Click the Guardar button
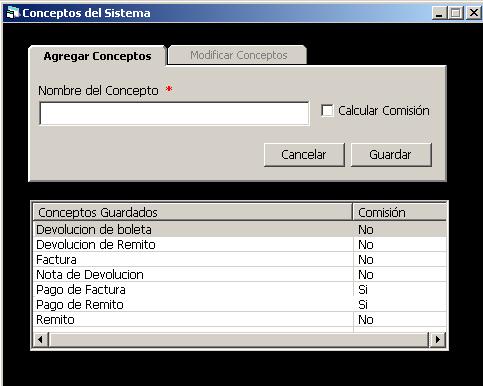Viewport: 483px width, 386px height. click(391, 155)
